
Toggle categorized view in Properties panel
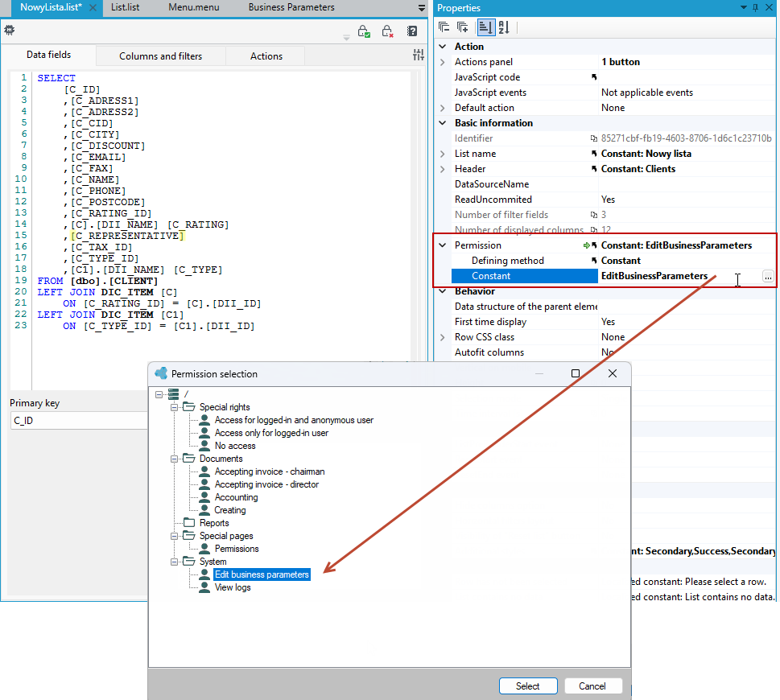coord(485,27)
